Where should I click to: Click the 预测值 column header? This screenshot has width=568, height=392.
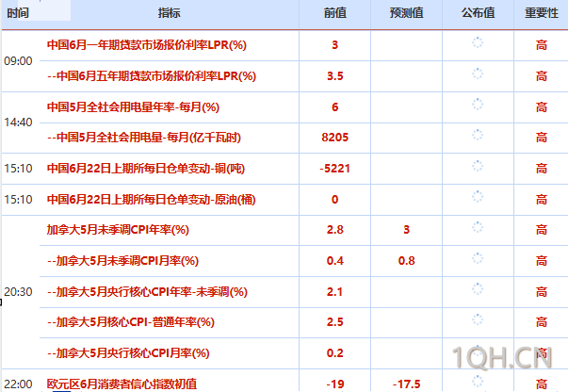(406, 13)
